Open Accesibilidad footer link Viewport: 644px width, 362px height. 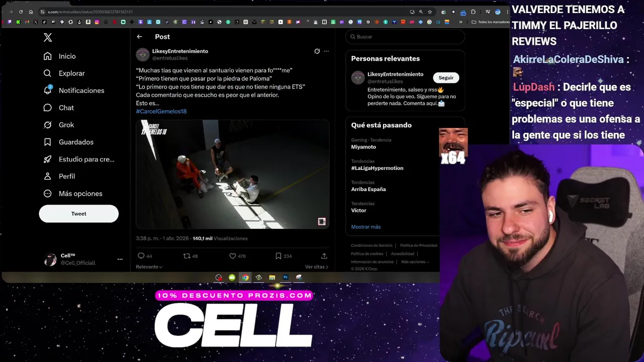(x=403, y=254)
